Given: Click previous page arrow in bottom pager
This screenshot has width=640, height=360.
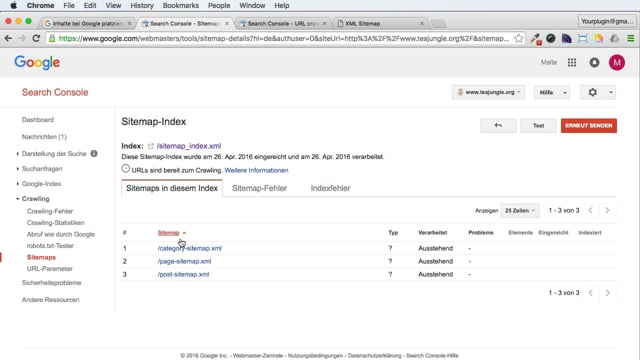Looking at the screenshot, I should [x=591, y=293].
